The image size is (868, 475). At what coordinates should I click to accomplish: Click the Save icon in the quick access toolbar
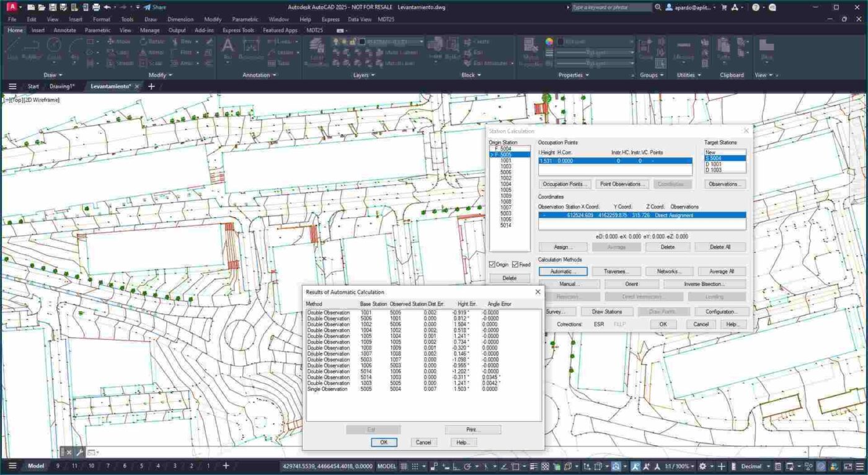[x=53, y=7]
